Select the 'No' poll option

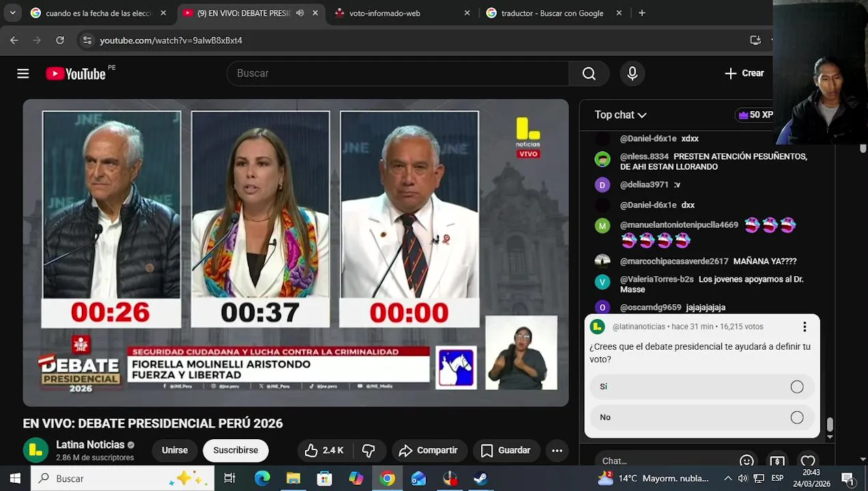702,417
